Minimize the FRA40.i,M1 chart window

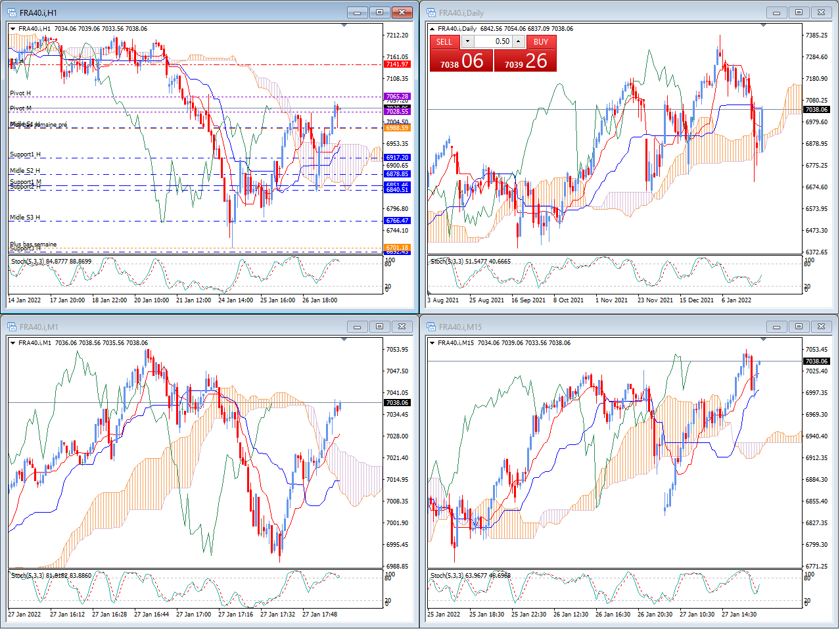(x=357, y=327)
